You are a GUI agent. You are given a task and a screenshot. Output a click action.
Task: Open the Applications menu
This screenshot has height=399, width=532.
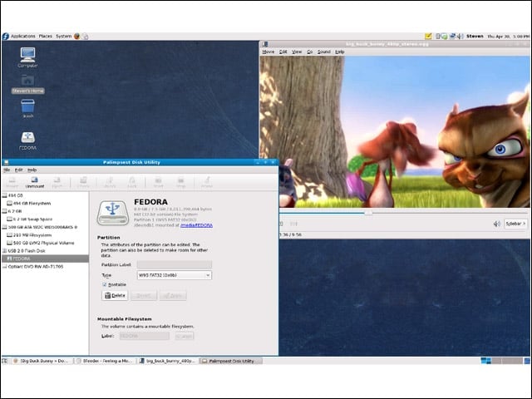[22, 36]
